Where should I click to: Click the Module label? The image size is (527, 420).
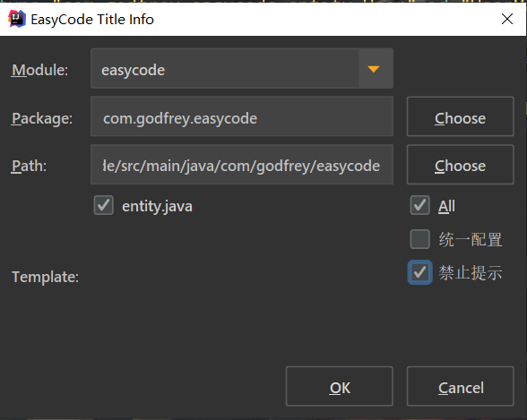click(x=40, y=70)
